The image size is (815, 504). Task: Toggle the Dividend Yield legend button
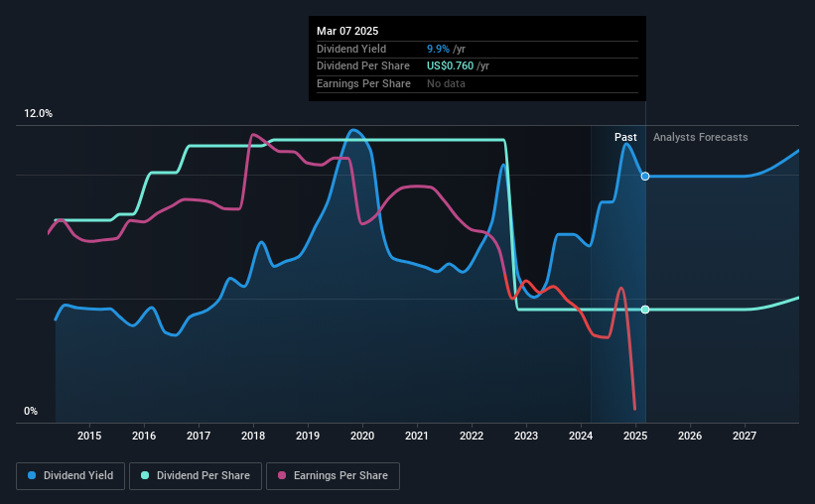[x=70, y=476]
